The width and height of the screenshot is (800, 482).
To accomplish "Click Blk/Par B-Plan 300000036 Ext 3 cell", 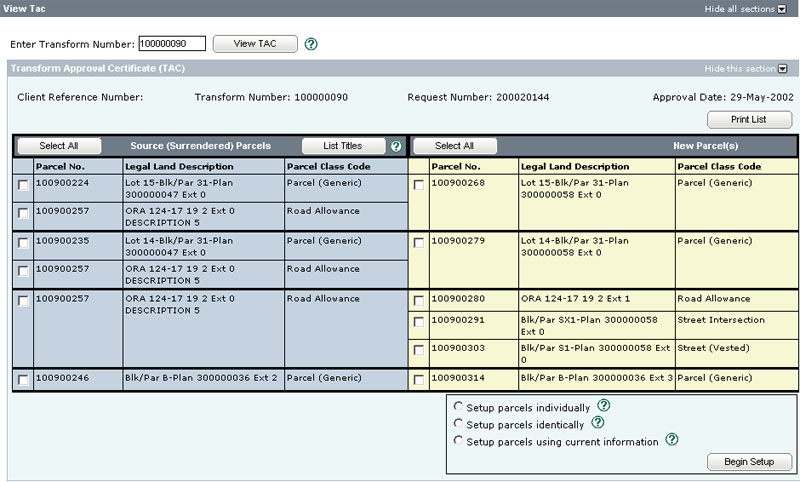I will coord(597,378).
